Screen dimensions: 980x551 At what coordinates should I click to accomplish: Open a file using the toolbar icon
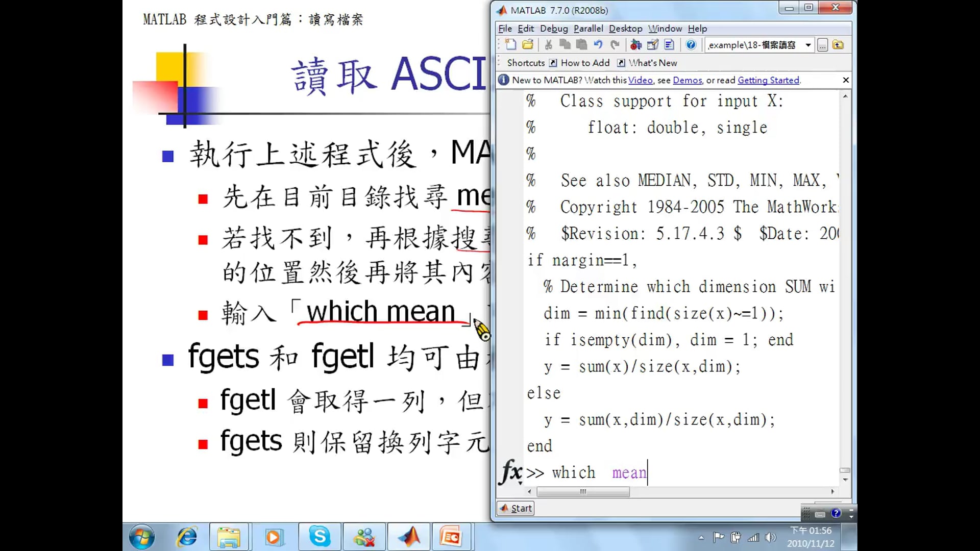(x=528, y=45)
